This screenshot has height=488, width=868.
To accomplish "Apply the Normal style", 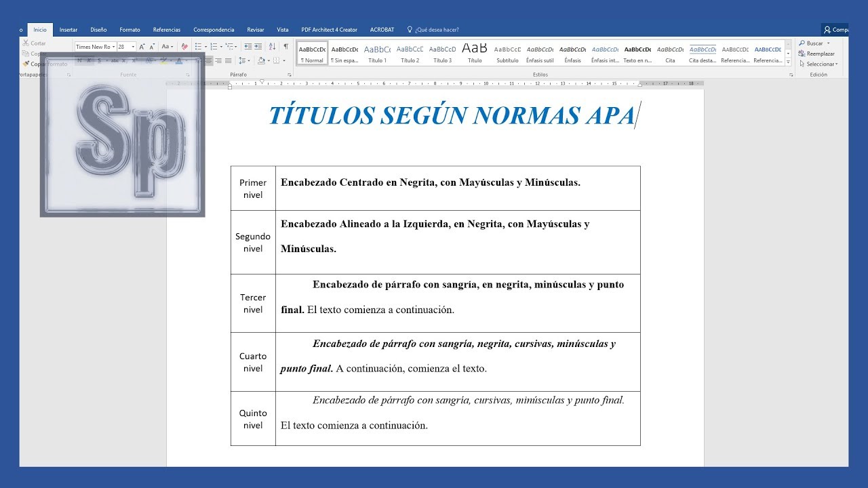I will [312, 53].
